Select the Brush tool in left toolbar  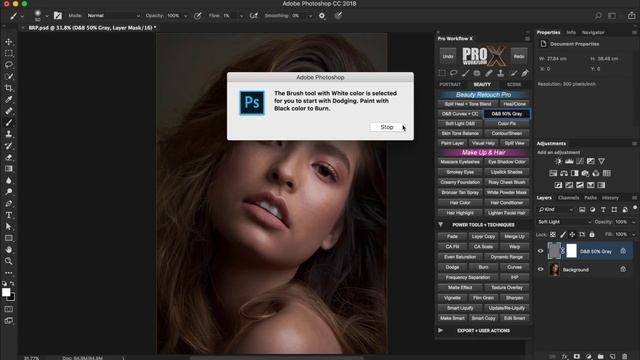(9, 122)
